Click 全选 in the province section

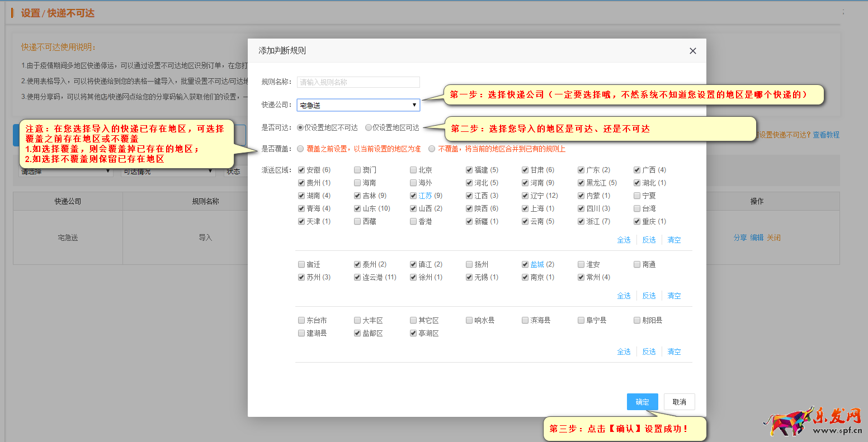pos(624,240)
